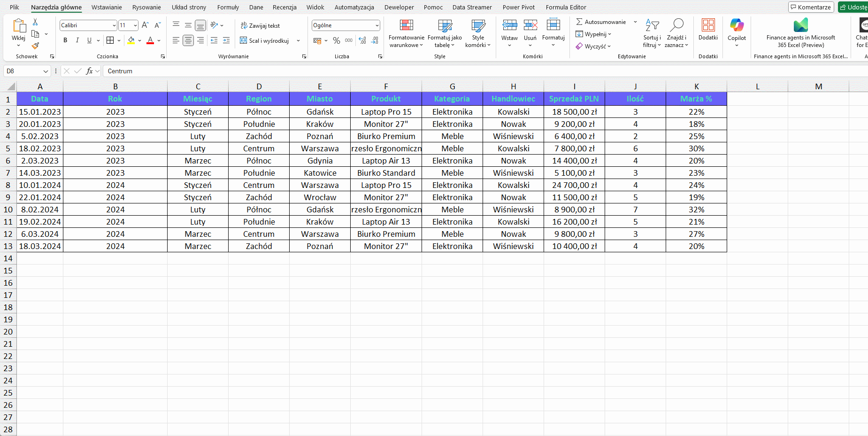Open Formatowanie warunkowe menu
The width and height of the screenshot is (868, 436).
[406, 34]
